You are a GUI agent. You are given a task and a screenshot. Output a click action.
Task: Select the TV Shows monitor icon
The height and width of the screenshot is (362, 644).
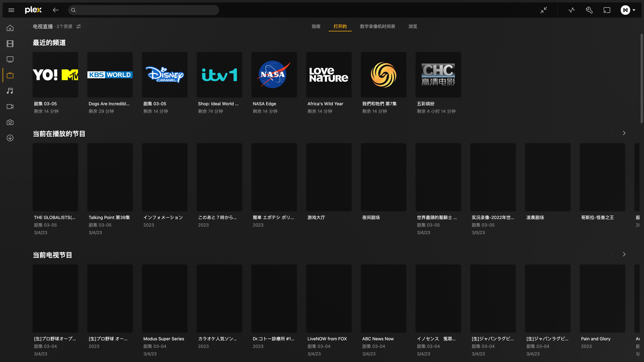(10, 59)
